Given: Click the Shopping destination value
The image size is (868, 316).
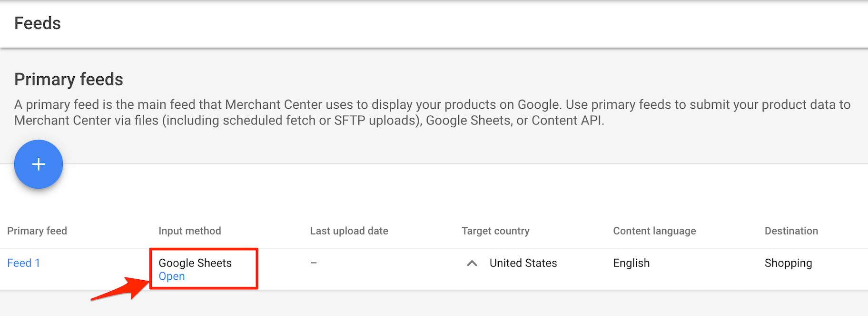Looking at the screenshot, I should coord(788,263).
